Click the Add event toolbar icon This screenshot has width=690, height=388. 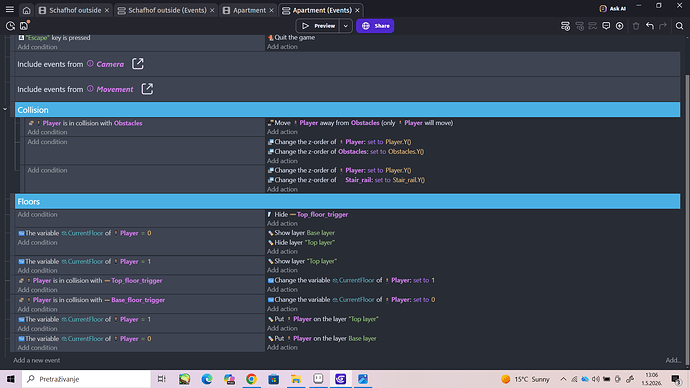(565, 26)
